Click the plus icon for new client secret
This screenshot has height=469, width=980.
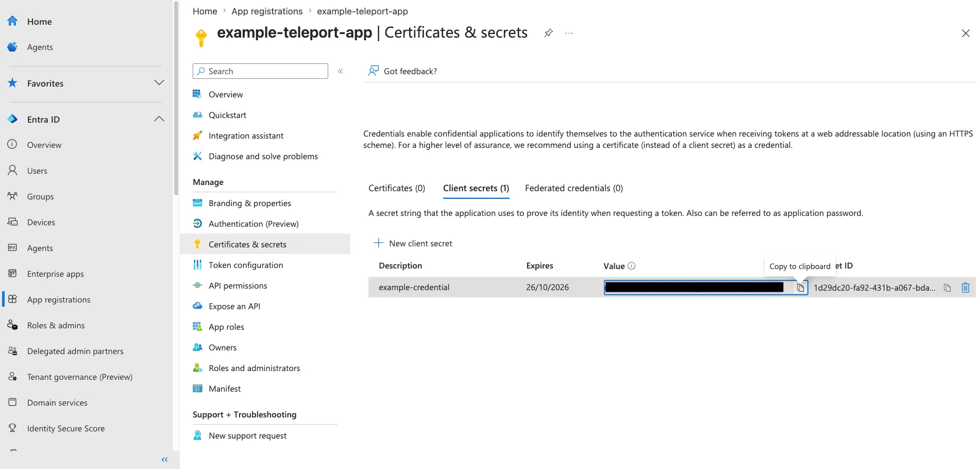[x=379, y=243]
